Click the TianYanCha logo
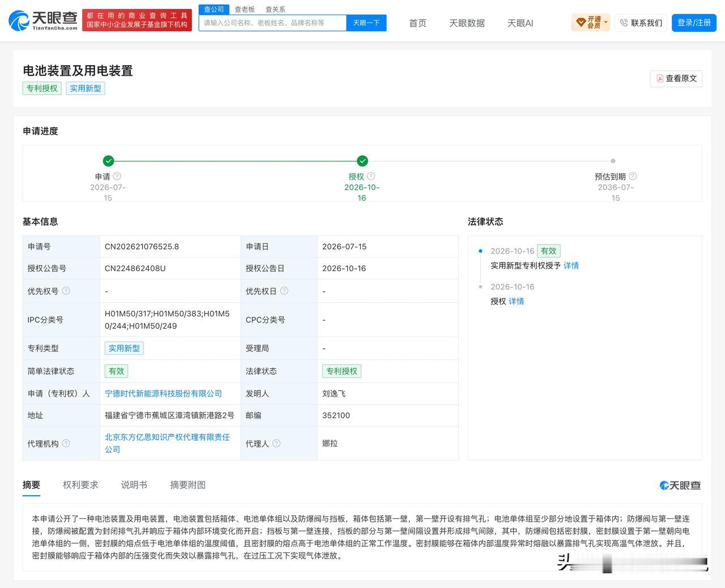 coord(43,20)
